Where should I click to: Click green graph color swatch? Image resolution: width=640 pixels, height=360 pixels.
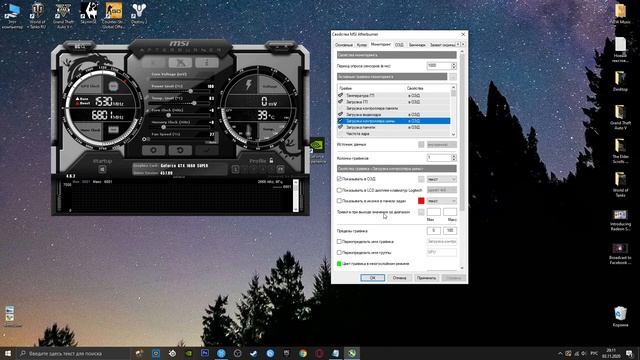pyautogui.click(x=339, y=264)
